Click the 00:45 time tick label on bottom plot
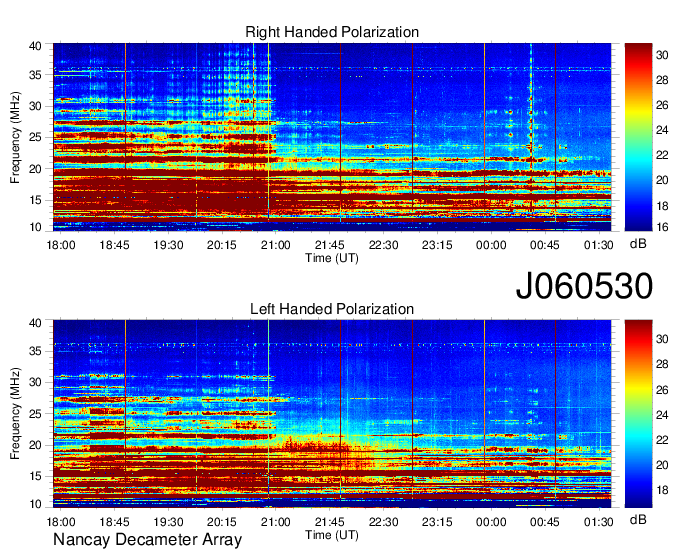 point(545,522)
